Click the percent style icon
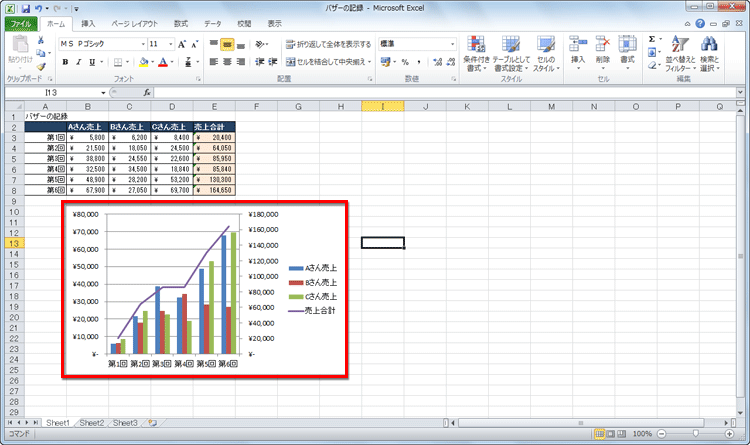This screenshot has width=750, height=445. pos(404,62)
